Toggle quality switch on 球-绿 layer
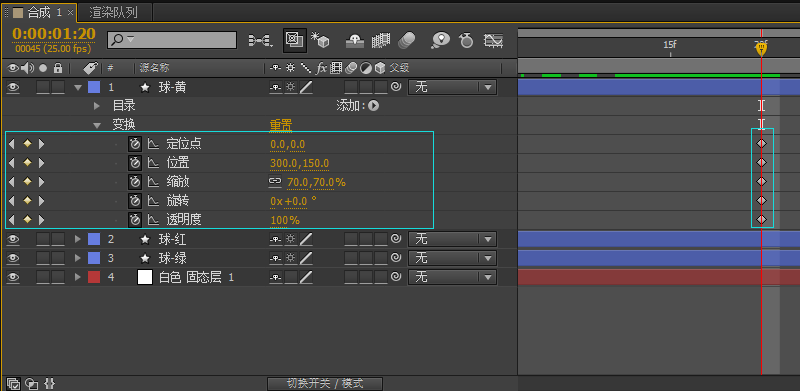 306,258
